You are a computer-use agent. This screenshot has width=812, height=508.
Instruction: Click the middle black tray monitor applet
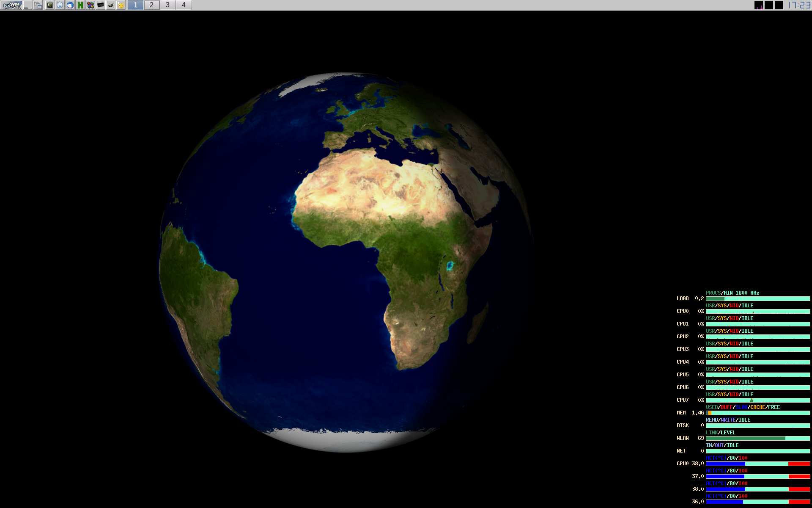click(x=769, y=5)
